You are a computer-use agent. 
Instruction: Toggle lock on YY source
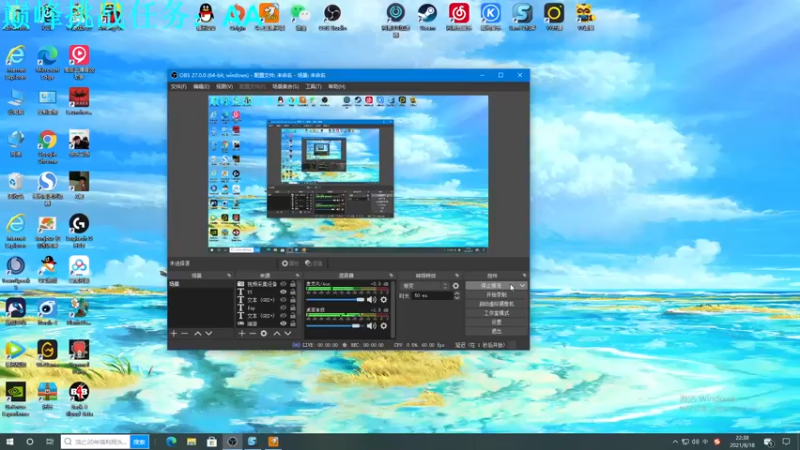tap(293, 292)
